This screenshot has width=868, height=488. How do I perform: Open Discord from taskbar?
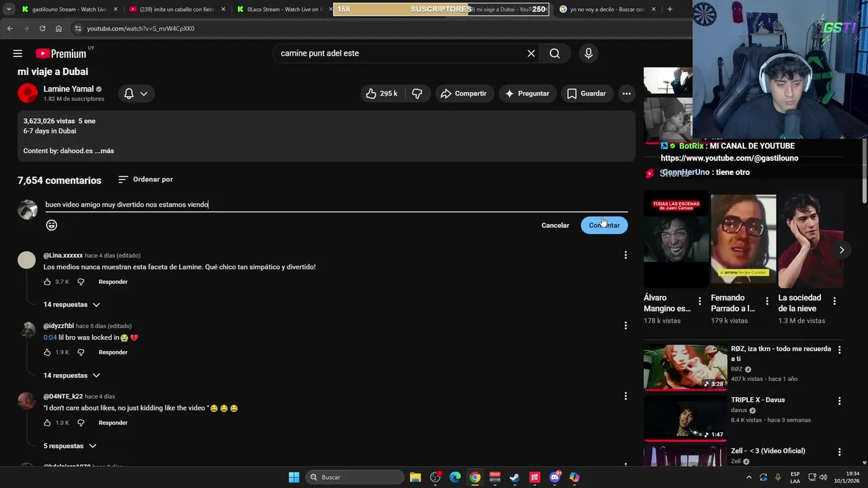(x=555, y=477)
